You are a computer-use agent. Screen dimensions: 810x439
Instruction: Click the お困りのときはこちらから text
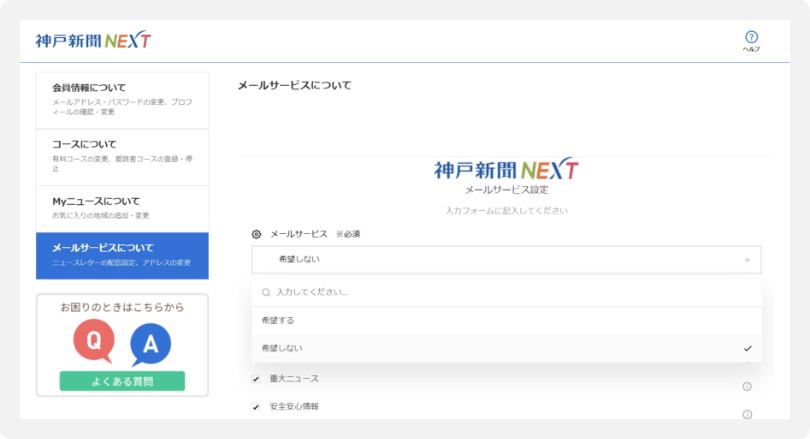(122, 307)
